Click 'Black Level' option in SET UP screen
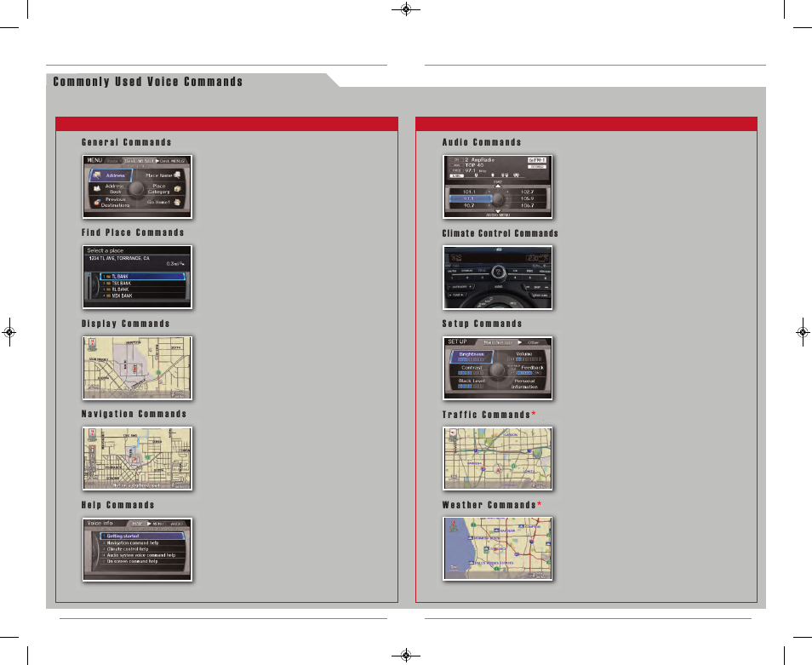This screenshot has width=812, height=665. pyautogui.click(x=472, y=383)
